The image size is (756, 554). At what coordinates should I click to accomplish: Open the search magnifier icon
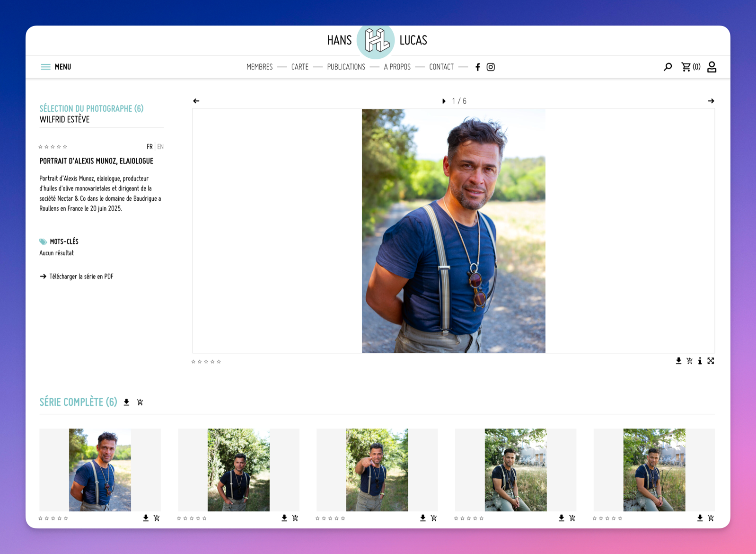click(x=668, y=67)
